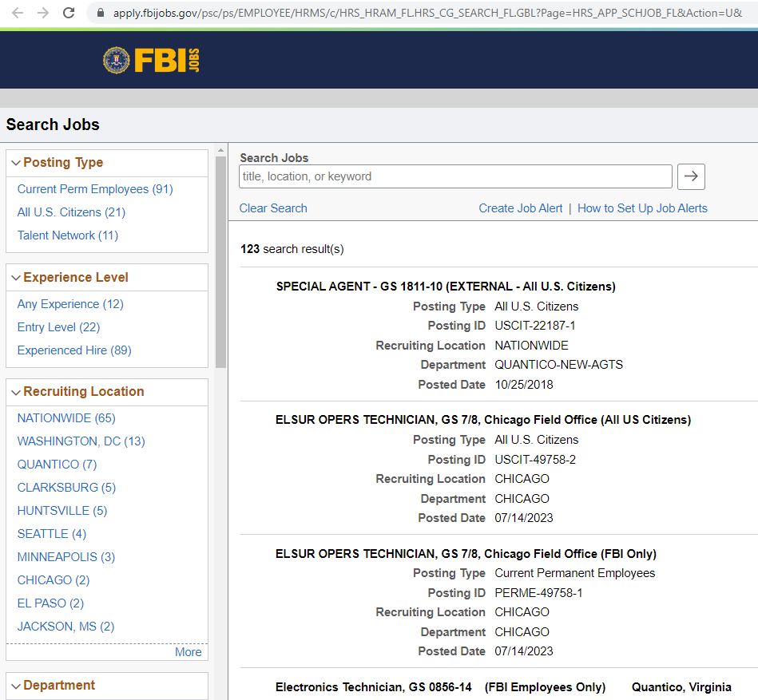
Task: Open the SPECIAL AGENT - GS 1811-10 posting
Action: coord(446,287)
